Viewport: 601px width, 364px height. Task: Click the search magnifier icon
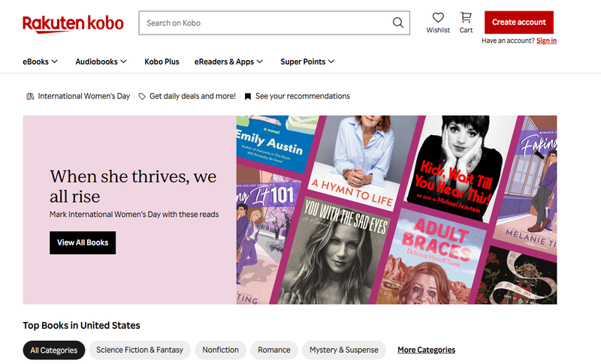[x=398, y=23]
